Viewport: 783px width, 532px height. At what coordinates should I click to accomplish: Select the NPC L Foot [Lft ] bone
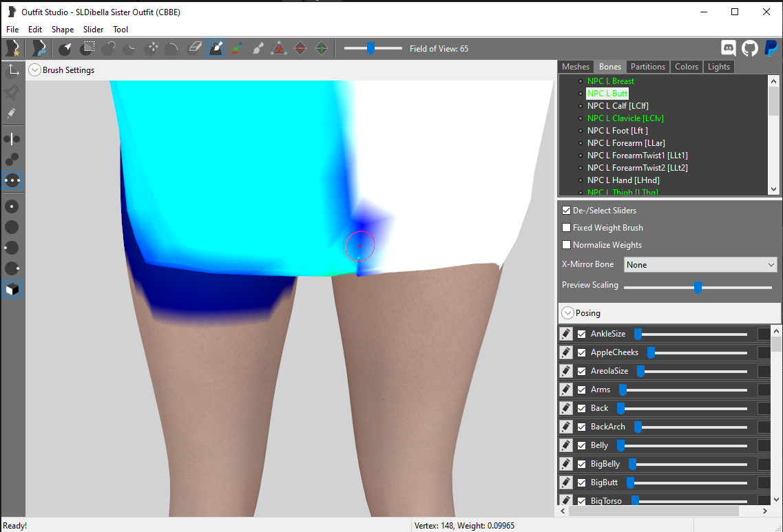[617, 131]
